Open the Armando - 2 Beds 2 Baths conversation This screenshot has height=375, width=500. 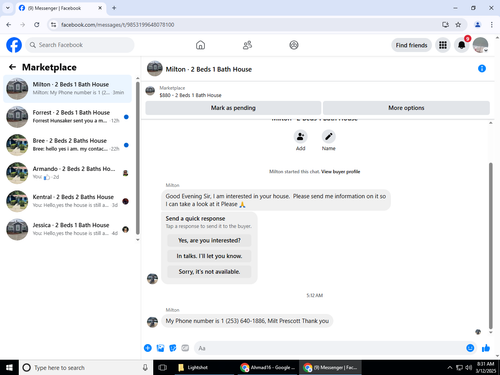[x=68, y=173]
